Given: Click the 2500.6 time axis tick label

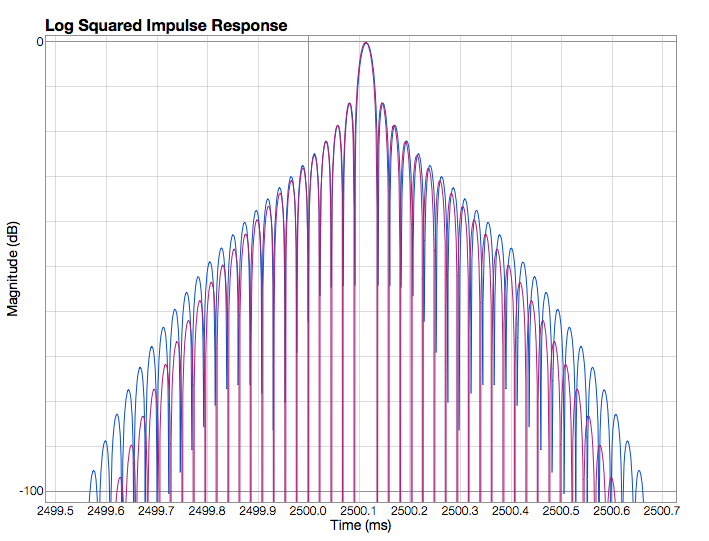Looking at the screenshot, I should (x=612, y=511).
